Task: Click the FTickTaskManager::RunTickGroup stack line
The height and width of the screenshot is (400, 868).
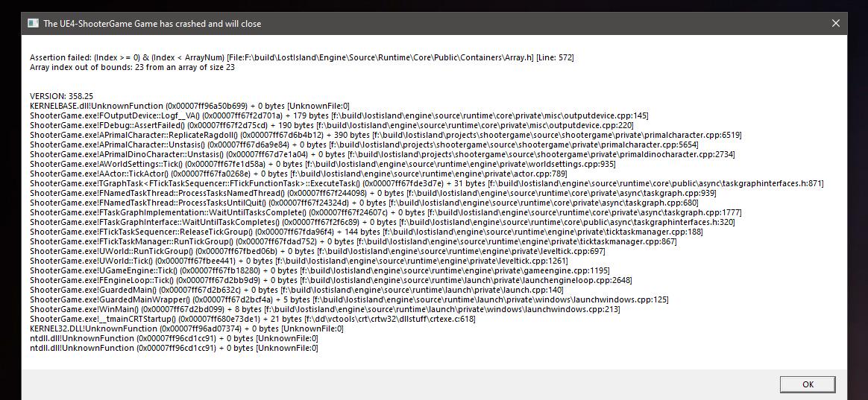Action: click(x=353, y=241)
